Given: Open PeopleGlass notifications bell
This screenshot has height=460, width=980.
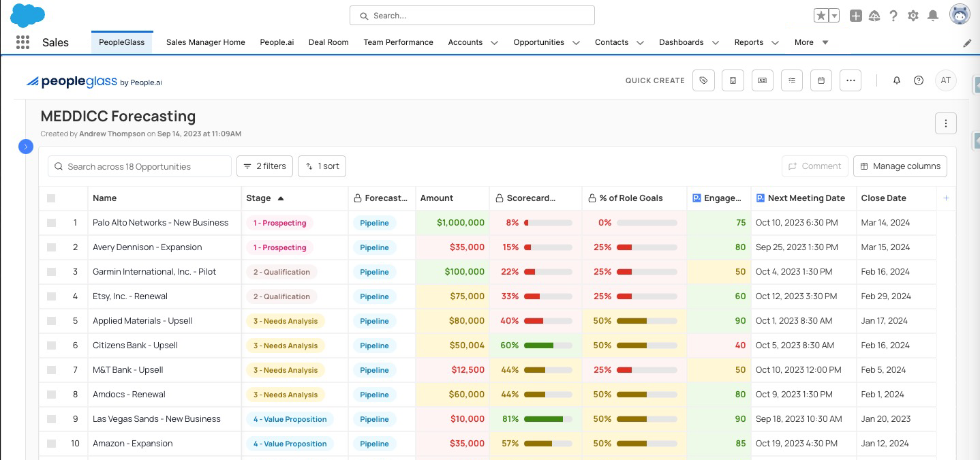Looking at the screenshot, I should (897, 80).
